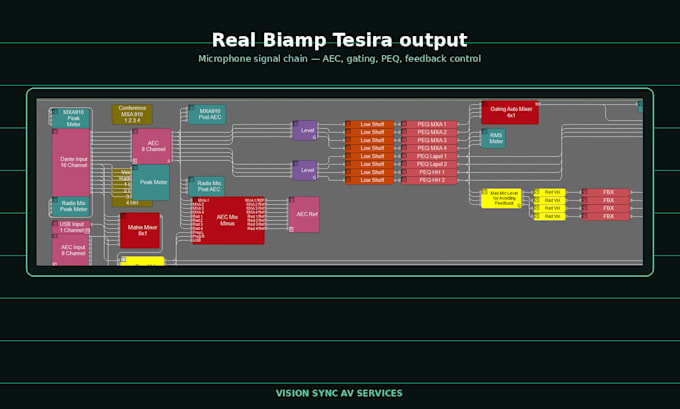Select the topmost Rad Vol block
Viewport: 680px width, 409px height.
coord(549,192)
